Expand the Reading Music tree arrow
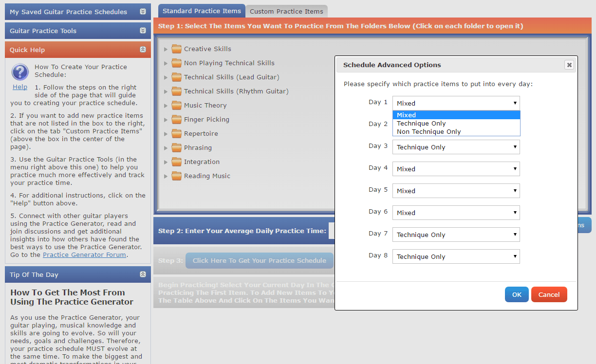The width and height of the screenshot is (596, 364). click(x=166, y=176)
